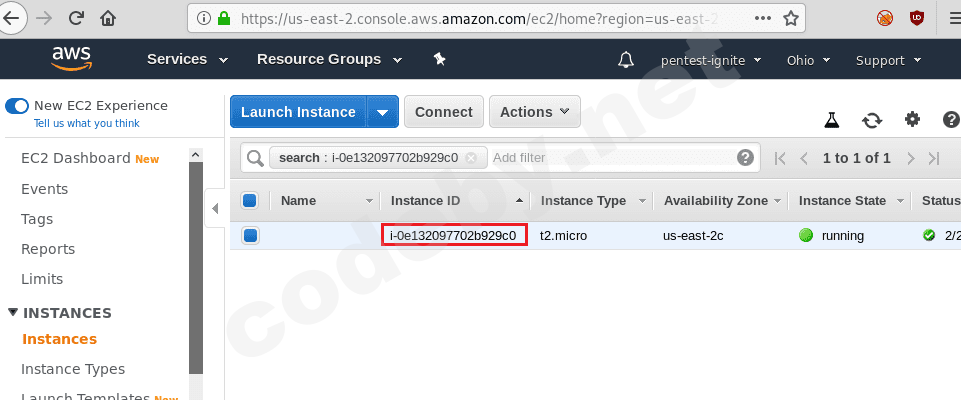The width and height of the screenshot is (961, 400).
Task: Click the experiments flask icon
Action: (x=832, y=120)
